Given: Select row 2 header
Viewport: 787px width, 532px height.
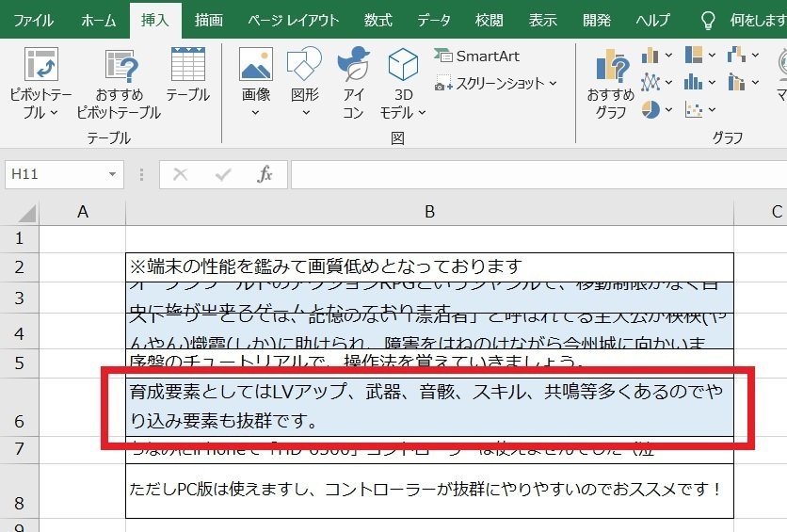Looking at the screenshot, I should click(x=19, y=267).
